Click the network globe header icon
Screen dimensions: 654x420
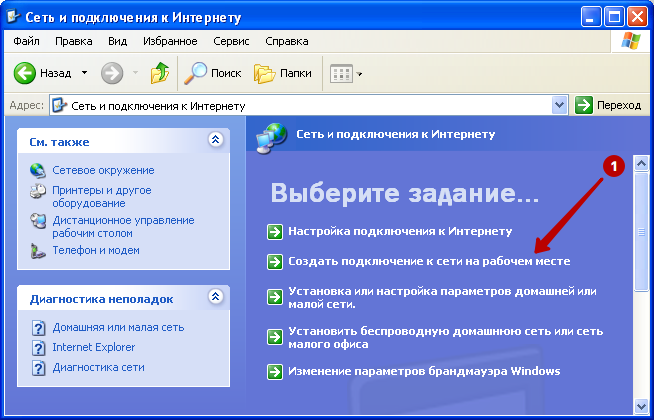click(272, 138)
